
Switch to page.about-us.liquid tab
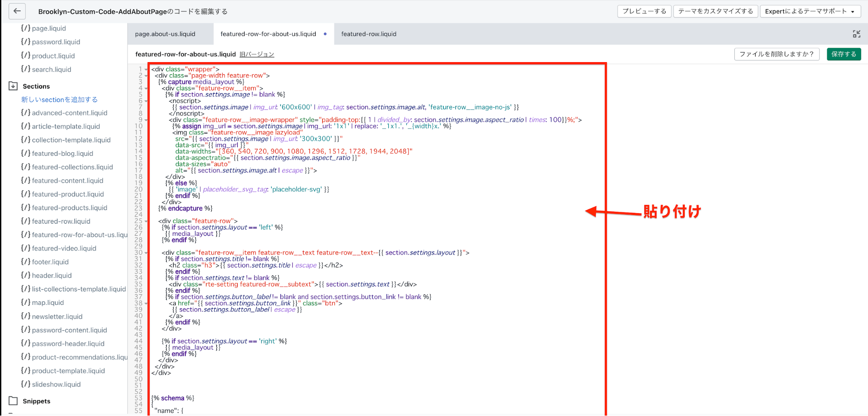(165, 34)
